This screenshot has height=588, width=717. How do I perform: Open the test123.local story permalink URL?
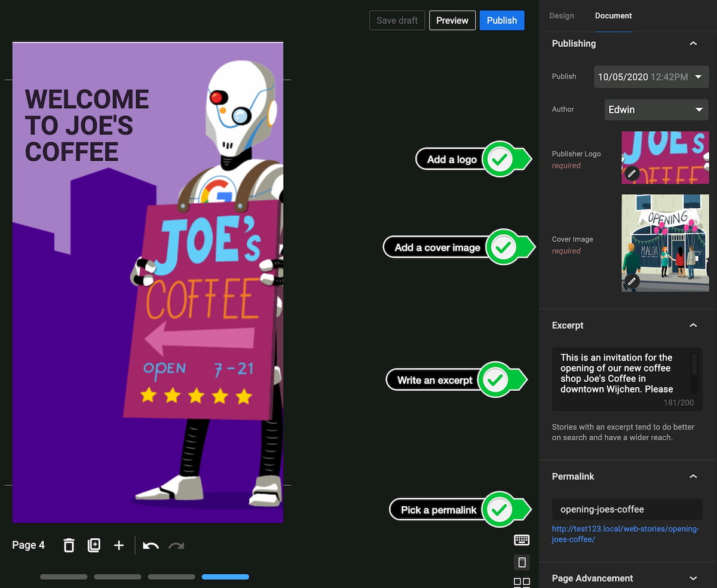[x=624, y=534]
